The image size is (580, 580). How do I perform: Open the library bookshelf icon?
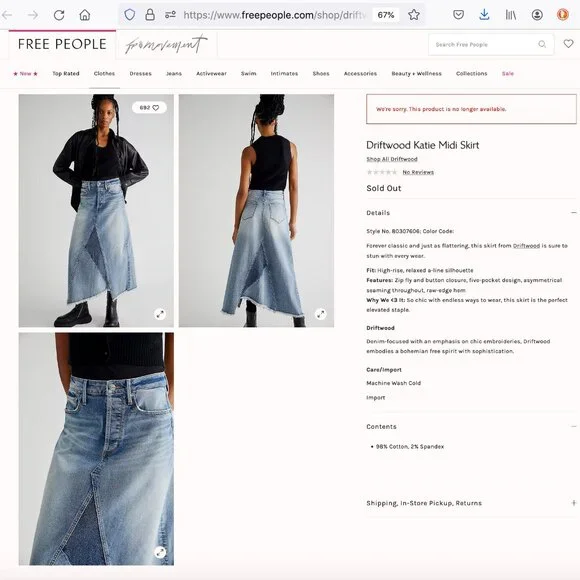click(x=510, y=15)
